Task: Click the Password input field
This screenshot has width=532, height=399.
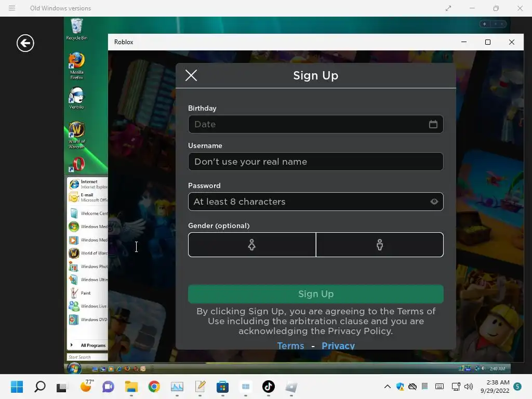Action: coord(315,202)
